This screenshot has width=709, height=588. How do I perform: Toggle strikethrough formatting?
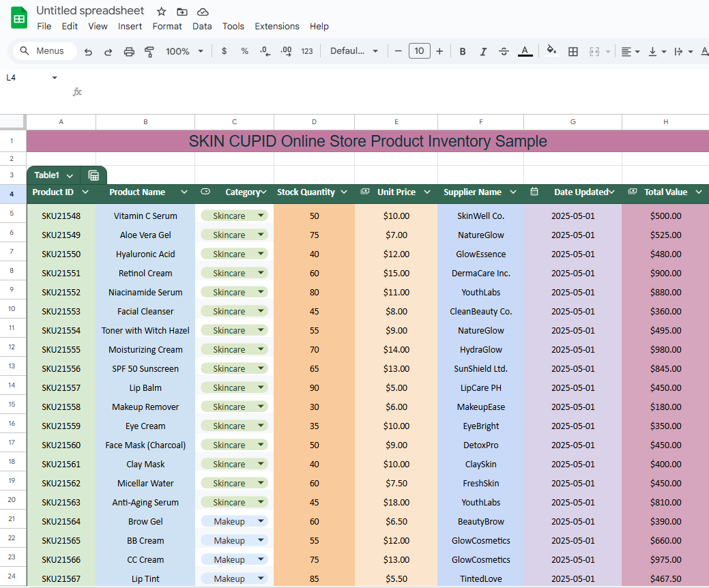click(x=504, y=52)
